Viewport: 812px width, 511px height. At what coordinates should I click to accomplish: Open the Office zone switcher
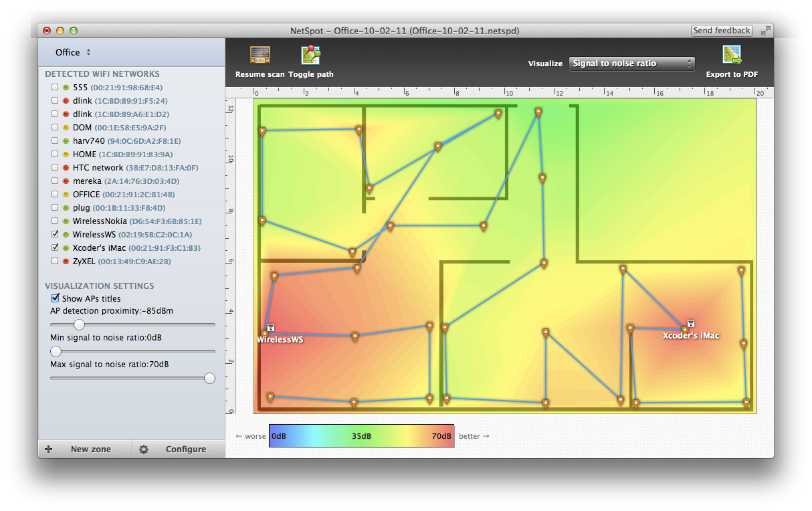70,52
